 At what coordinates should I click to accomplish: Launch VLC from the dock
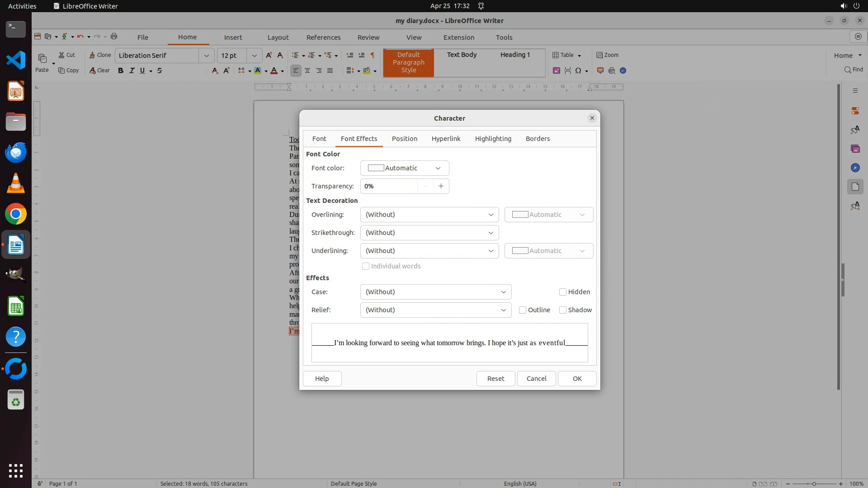(16, 183)
